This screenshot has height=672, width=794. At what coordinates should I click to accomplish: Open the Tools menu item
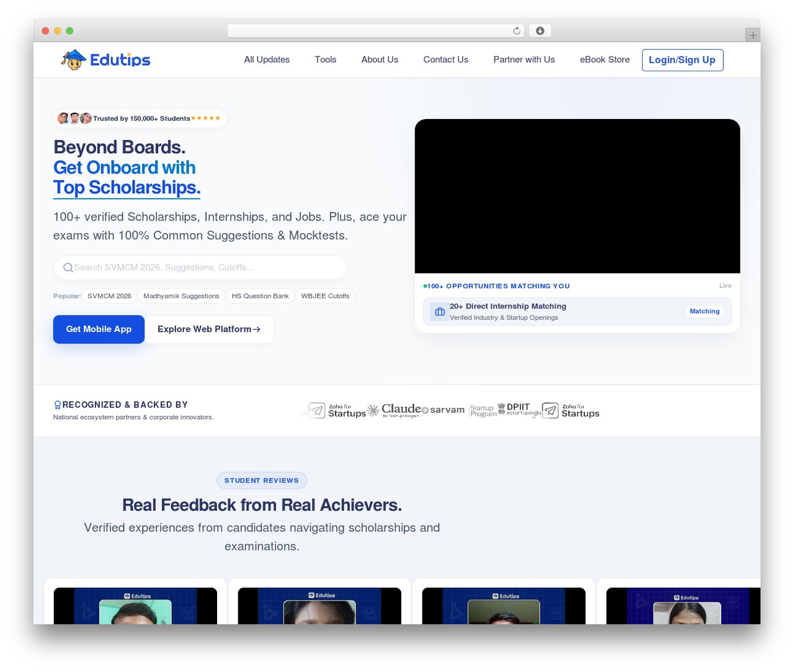(x=326, y=60)
